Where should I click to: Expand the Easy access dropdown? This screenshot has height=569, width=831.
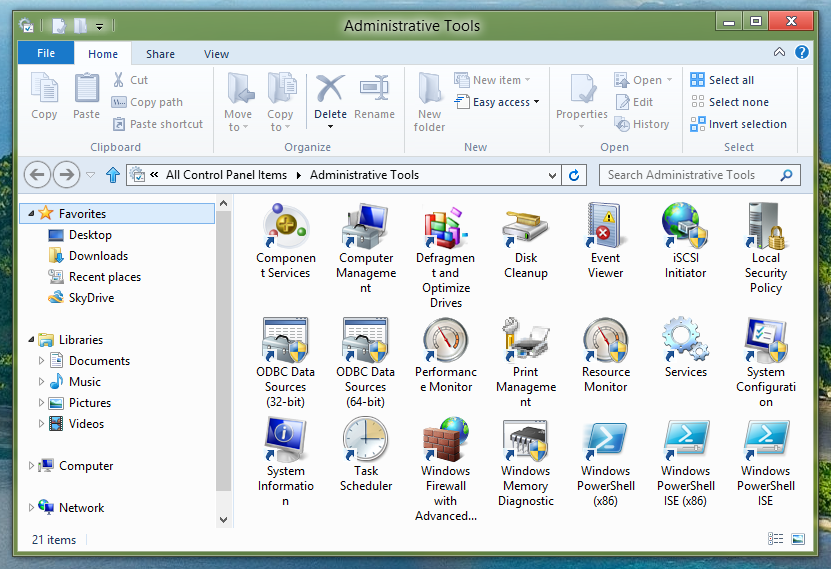coord(536,102)
